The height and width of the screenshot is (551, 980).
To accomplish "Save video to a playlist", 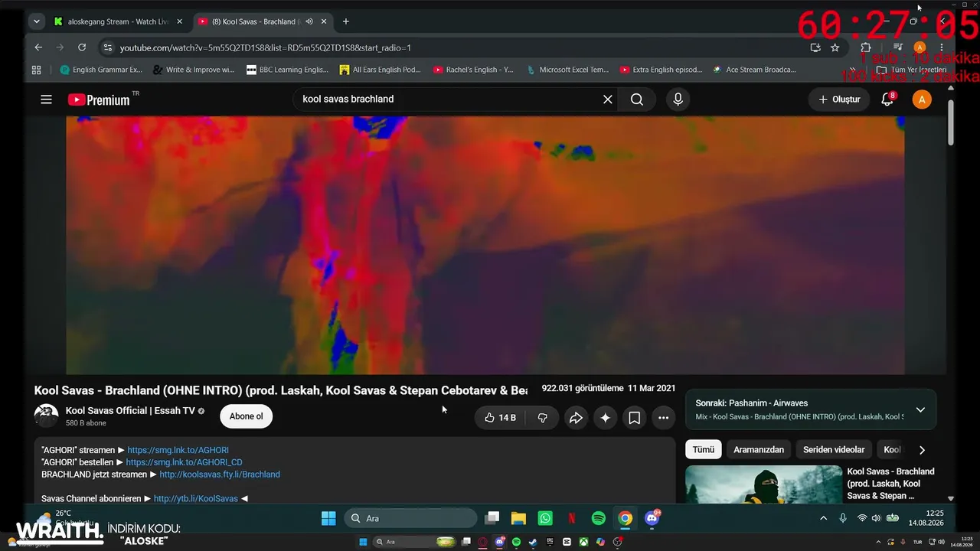I will pos(634,418).
